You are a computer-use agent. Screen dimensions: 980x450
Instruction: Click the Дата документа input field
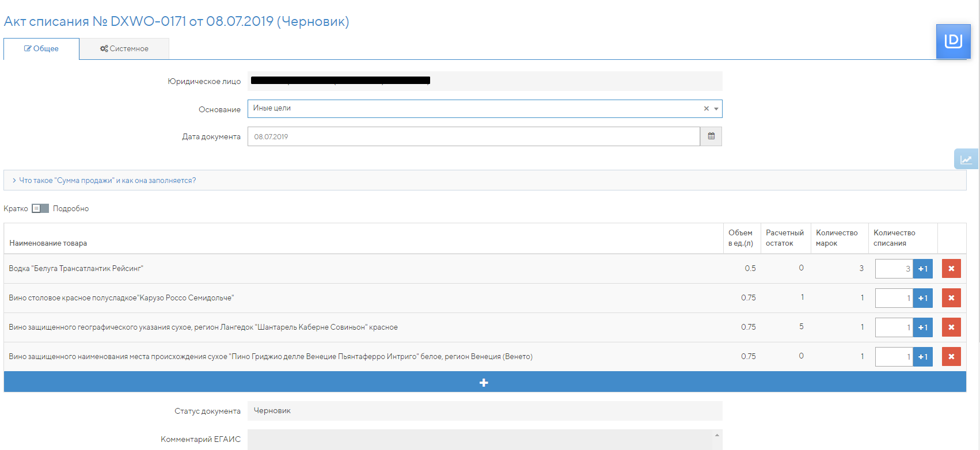[x=473, y=136]
